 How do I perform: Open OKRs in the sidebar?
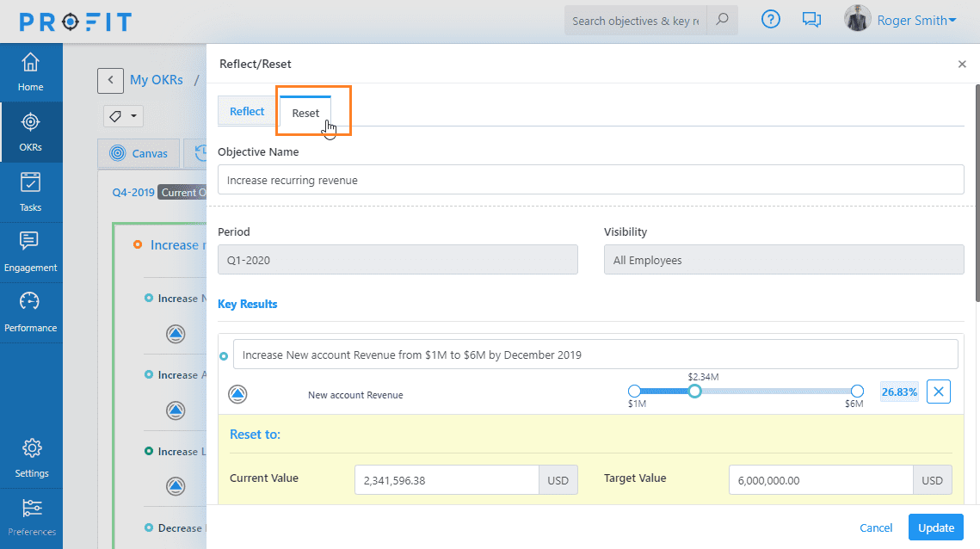[31, 133]
